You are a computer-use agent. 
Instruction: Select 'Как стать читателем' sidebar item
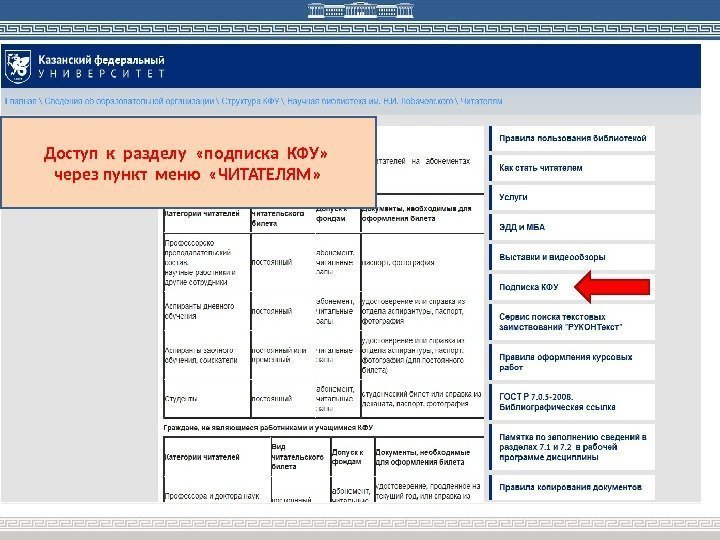pos(572,168)
